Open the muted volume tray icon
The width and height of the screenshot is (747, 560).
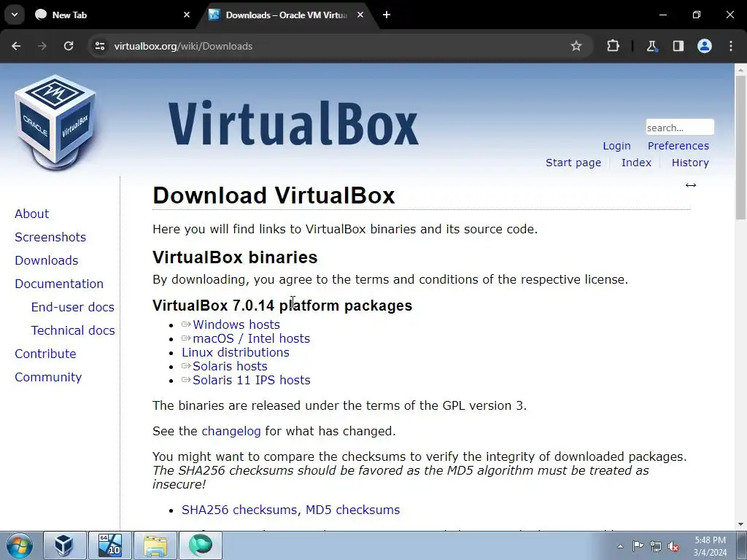coord(673,546)
